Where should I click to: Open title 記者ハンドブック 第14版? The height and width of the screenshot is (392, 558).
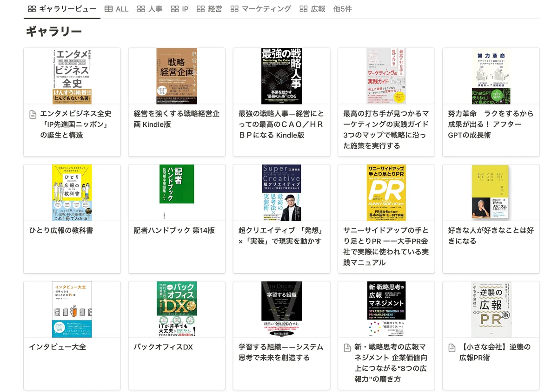pos(174,230)
